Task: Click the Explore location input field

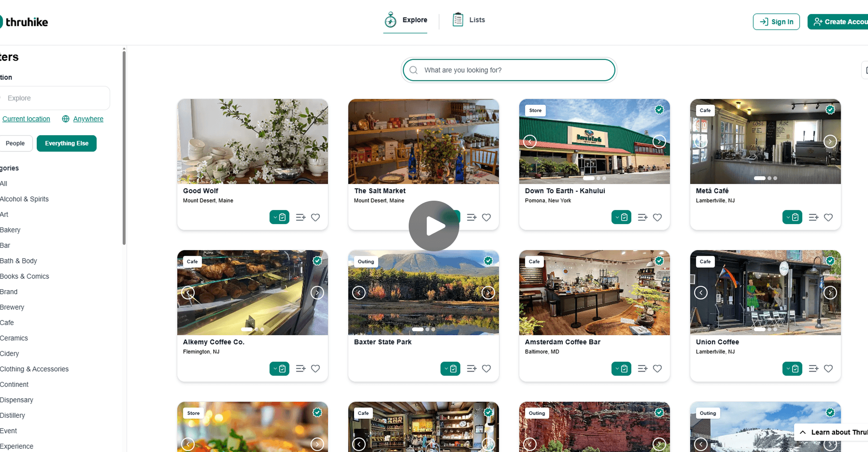Action: click(54, 98)
